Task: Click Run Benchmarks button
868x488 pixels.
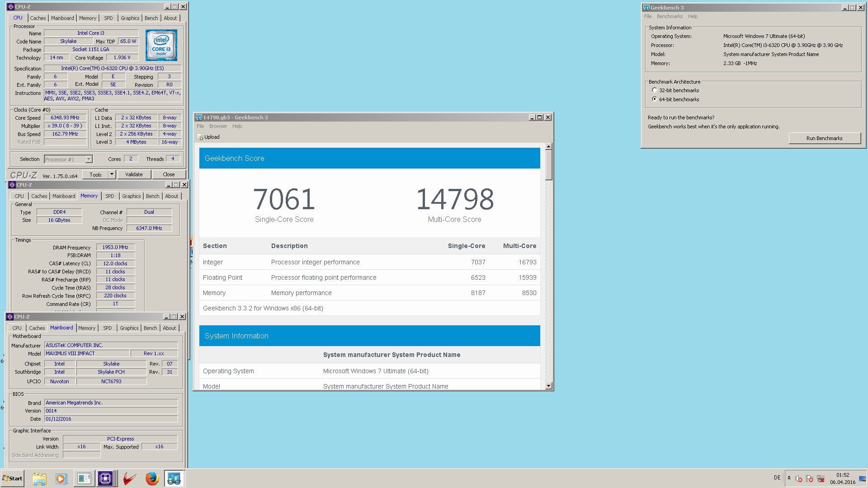Action: pos(825,138)
